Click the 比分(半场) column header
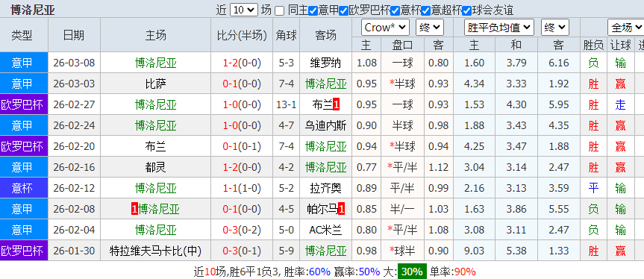This screenshot has height=279, width=644. pyautogui.click(x=242, y=35)
